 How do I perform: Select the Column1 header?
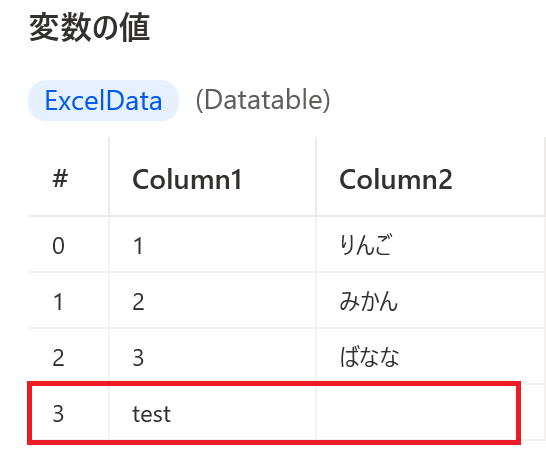[213, 179]
